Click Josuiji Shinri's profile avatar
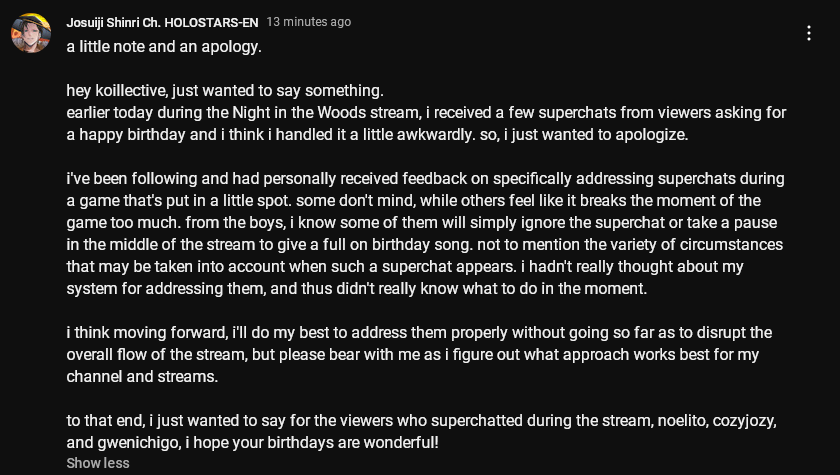The width and height of the screenshot is (840, 475). coord(31,33)
